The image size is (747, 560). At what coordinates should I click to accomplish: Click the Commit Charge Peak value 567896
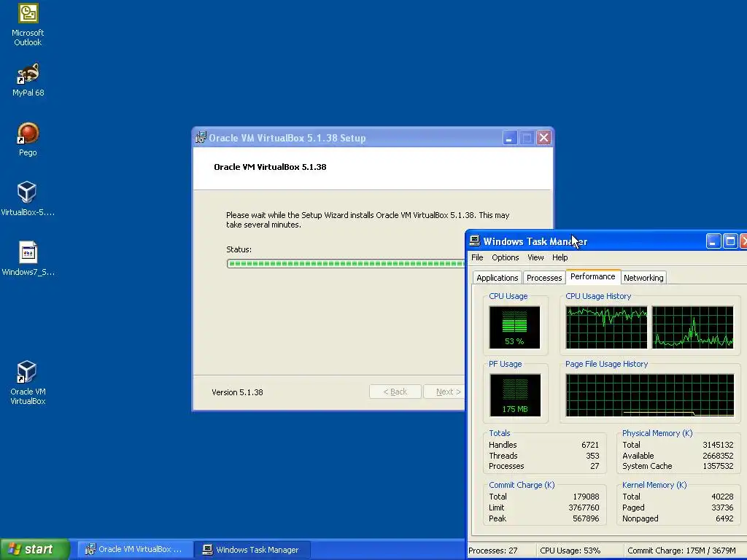click(x=586, y=518)
